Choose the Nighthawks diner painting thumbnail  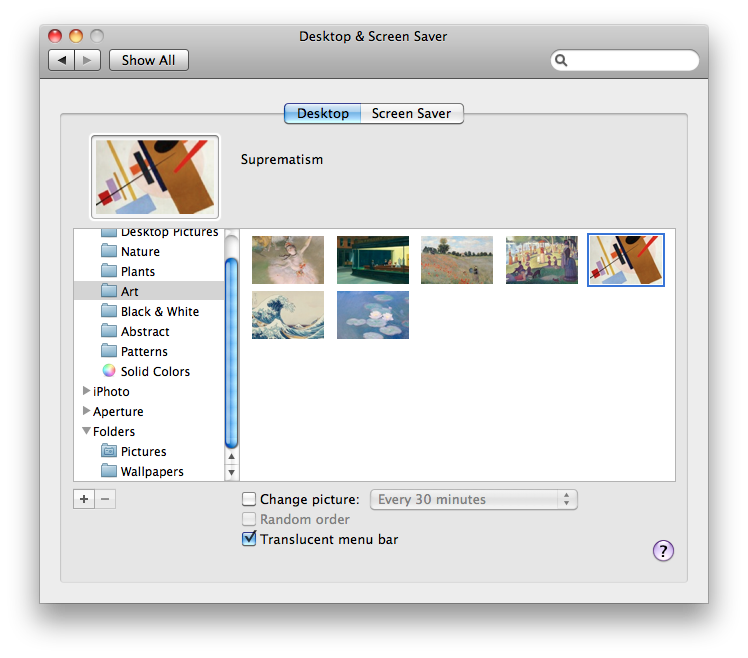point(373,260)
